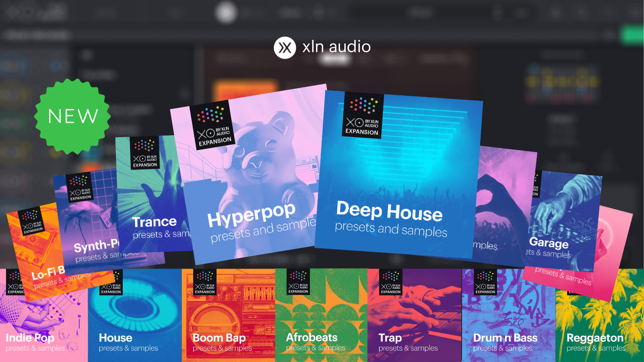Click the XO Expansion logo on Drum n Bass

click(485, 282)
